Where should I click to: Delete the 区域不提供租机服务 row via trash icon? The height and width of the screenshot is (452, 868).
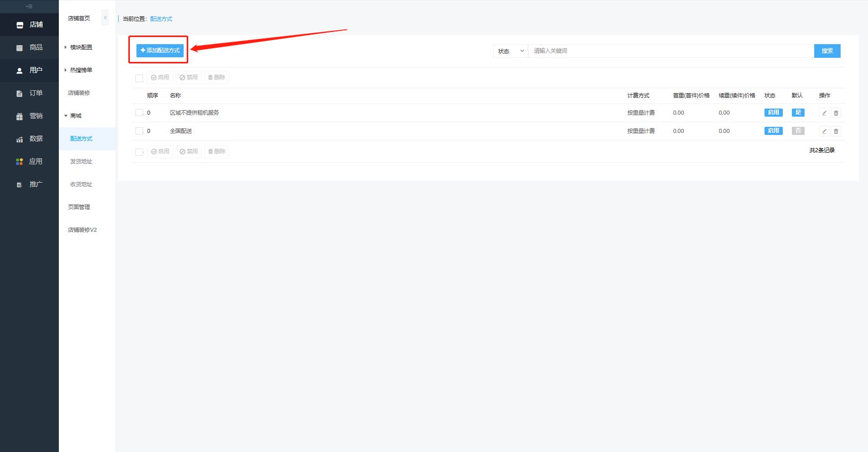click(x=836, y=113)
